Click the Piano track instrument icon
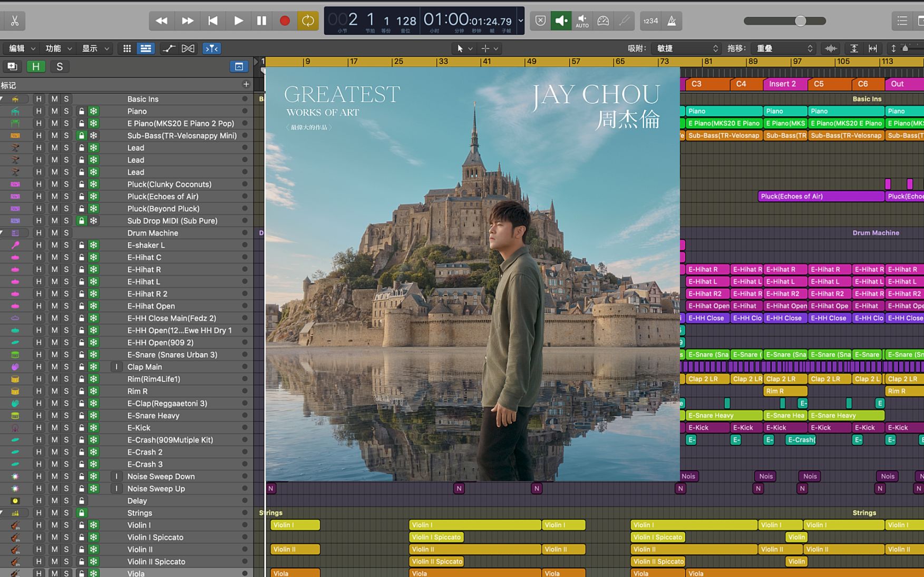Screen dimensions: 924x577 [x=15, y=111]
